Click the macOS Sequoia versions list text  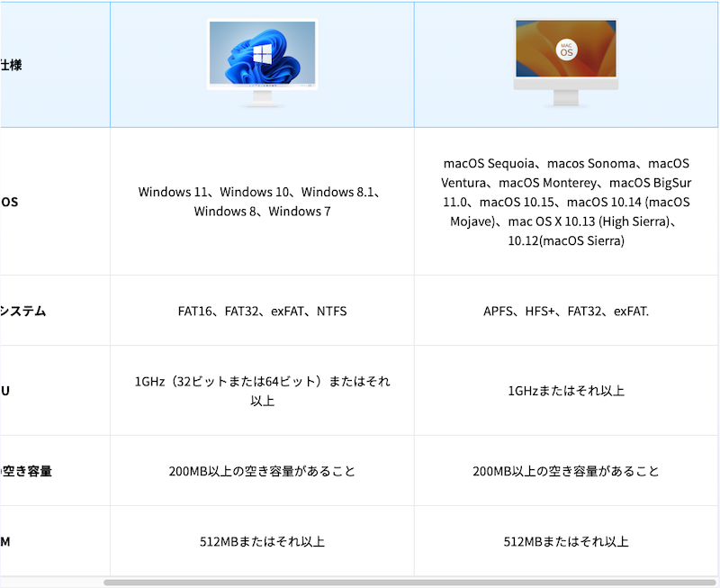(566, 202)
